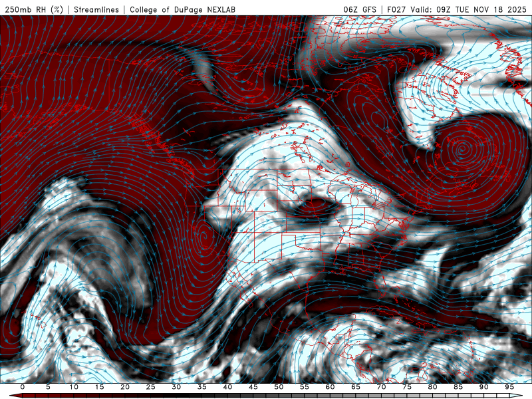
Task: Click the colorbar label "5"
Action: [48, 387]
